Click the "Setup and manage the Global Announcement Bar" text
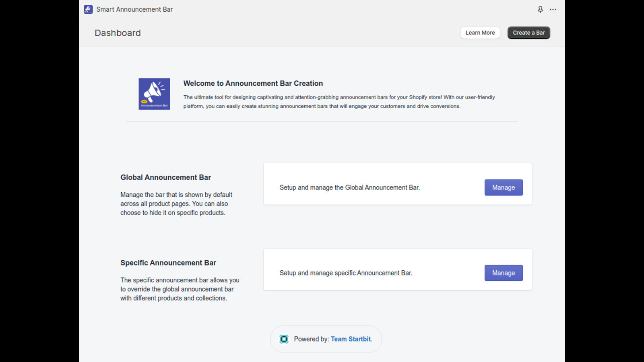This screenshot has height=362, width=644. tap(349, 187)
